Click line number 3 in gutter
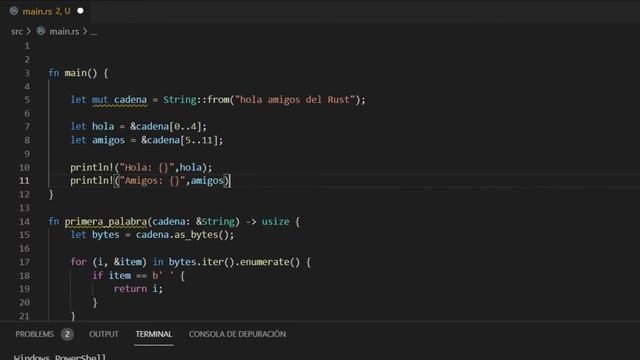Viewport: 640px width, 360px height. pyautogui.click(x=27, y=73)
